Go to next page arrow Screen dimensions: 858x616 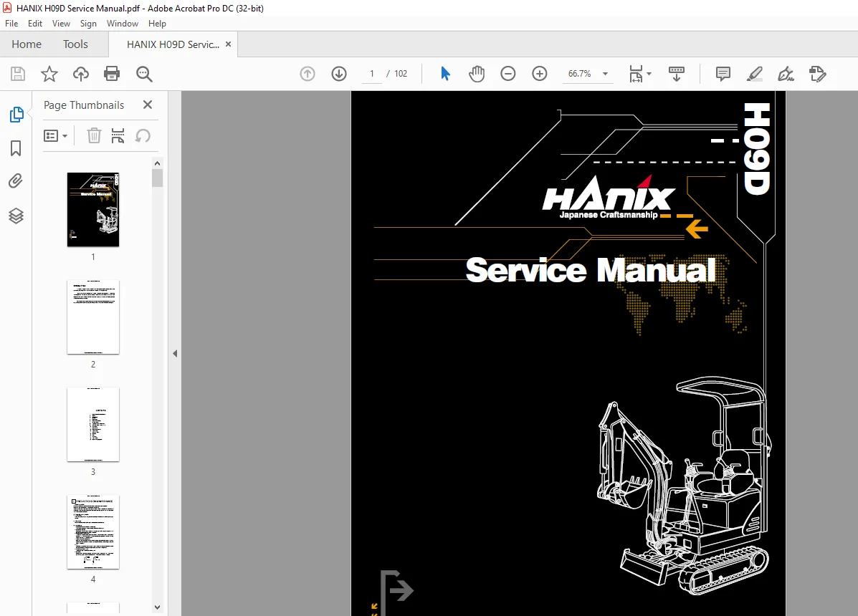339,74
